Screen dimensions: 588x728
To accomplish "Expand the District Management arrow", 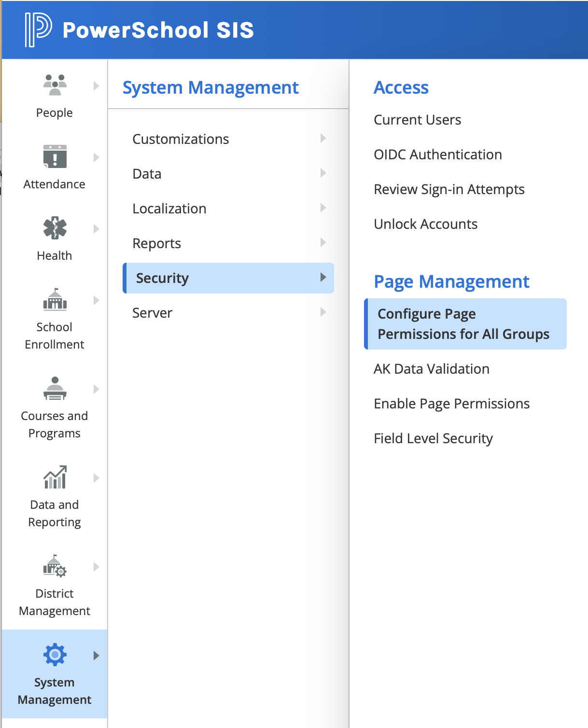I will click(x=97, y=567).
